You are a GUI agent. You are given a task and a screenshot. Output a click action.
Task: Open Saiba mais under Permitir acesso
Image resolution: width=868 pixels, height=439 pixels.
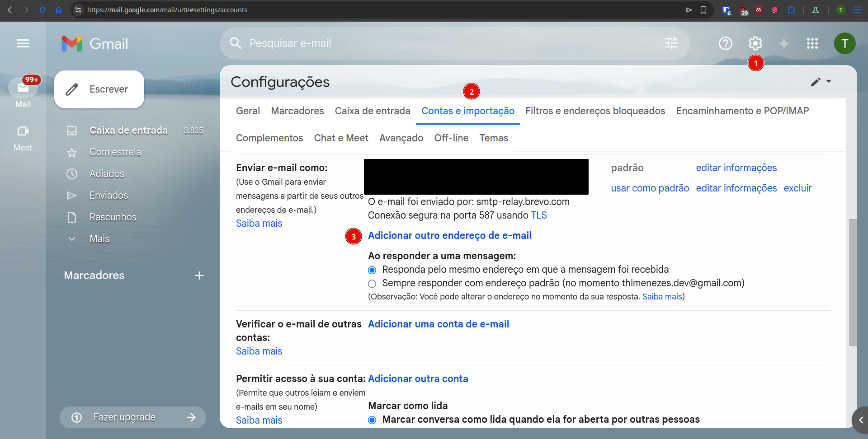pyautogui.click(x=259, y=420)
